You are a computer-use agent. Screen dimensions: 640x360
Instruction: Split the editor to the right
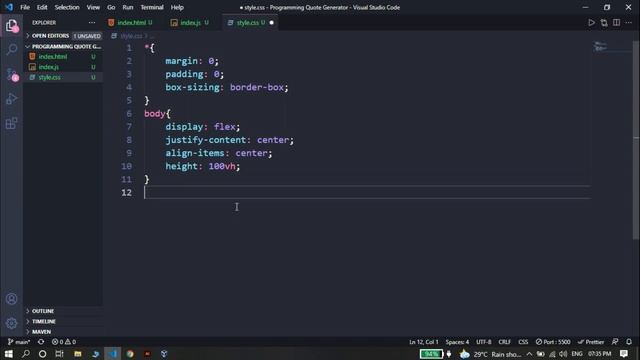pyautogui.click(x=616, y=23)
